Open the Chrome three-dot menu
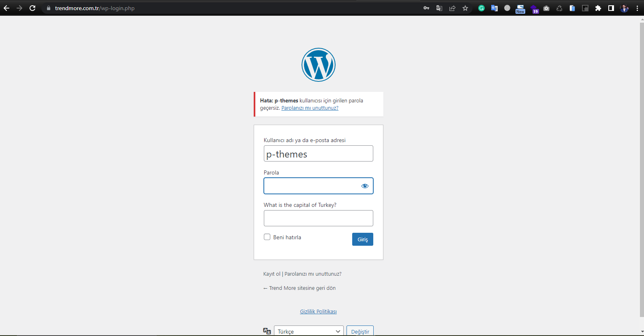644x336 pixels. [637, 8]
